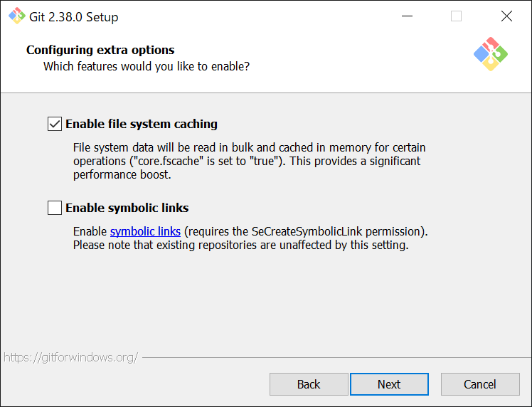Abort the setup with the Cancel button
Screen dimensions: 532x407
(x=480, y=384)
